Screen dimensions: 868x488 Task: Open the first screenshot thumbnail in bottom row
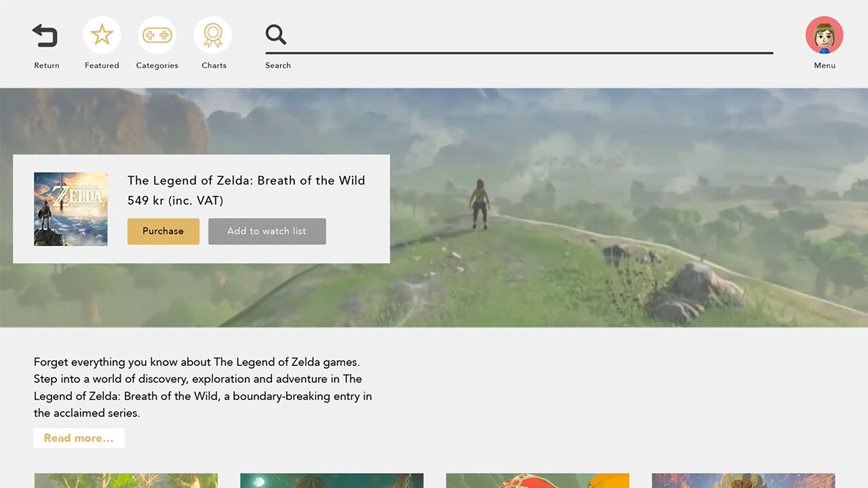coord(126,481)
